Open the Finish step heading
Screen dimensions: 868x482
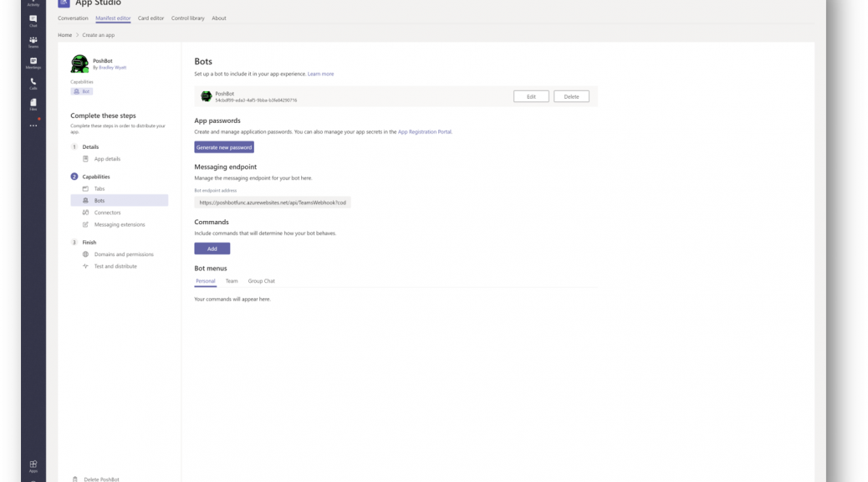89,242
